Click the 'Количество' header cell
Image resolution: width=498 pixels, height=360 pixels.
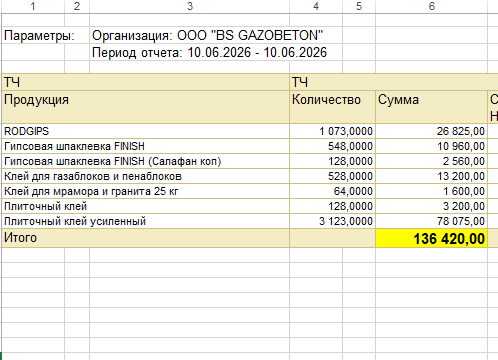pos(333,107)
